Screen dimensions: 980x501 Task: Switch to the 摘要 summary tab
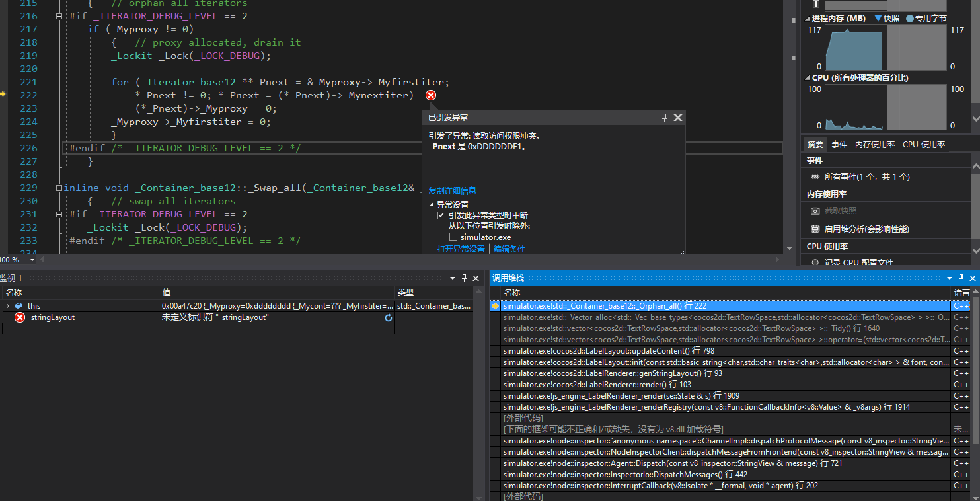point(815,144)
